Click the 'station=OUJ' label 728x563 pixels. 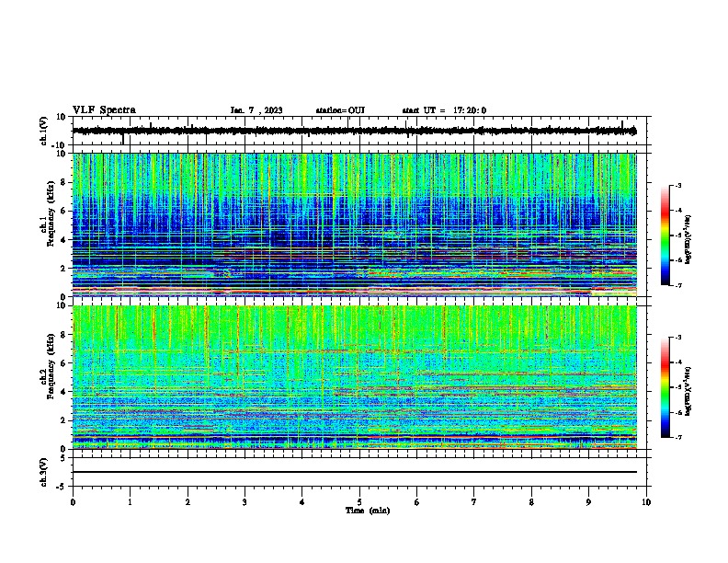tap(340, 110)
